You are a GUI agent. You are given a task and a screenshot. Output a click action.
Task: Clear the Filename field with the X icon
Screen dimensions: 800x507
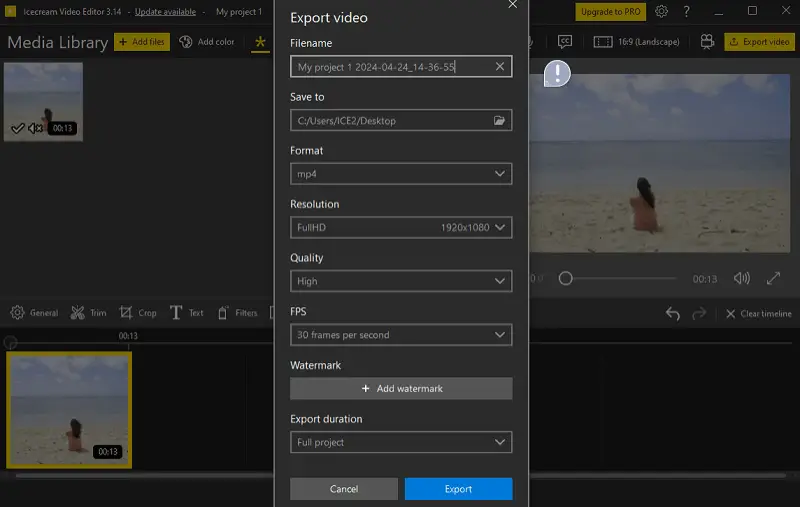click(x=499, y=66)
